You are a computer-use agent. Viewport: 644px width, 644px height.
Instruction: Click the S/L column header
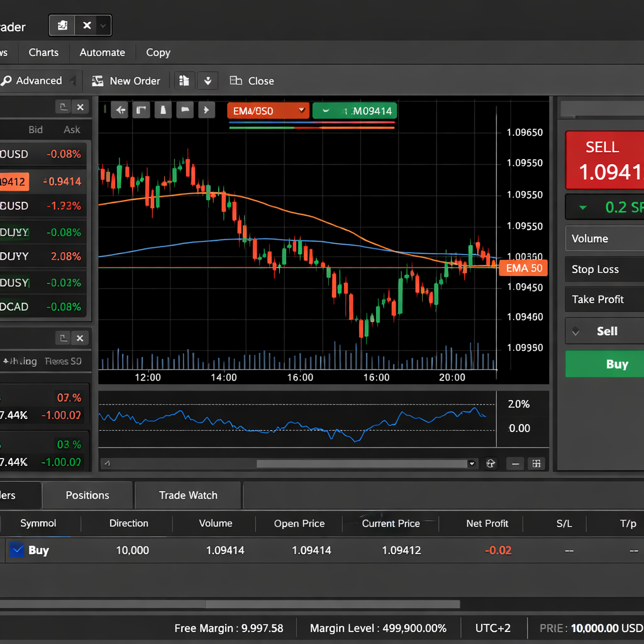(564, 524)
